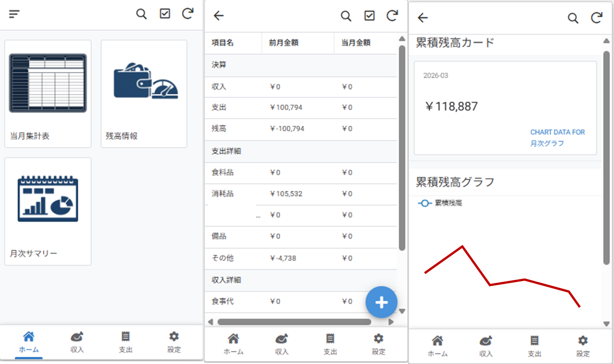Select the 収入 tab on home screen

pyautogui.click(x=77, y=341)
